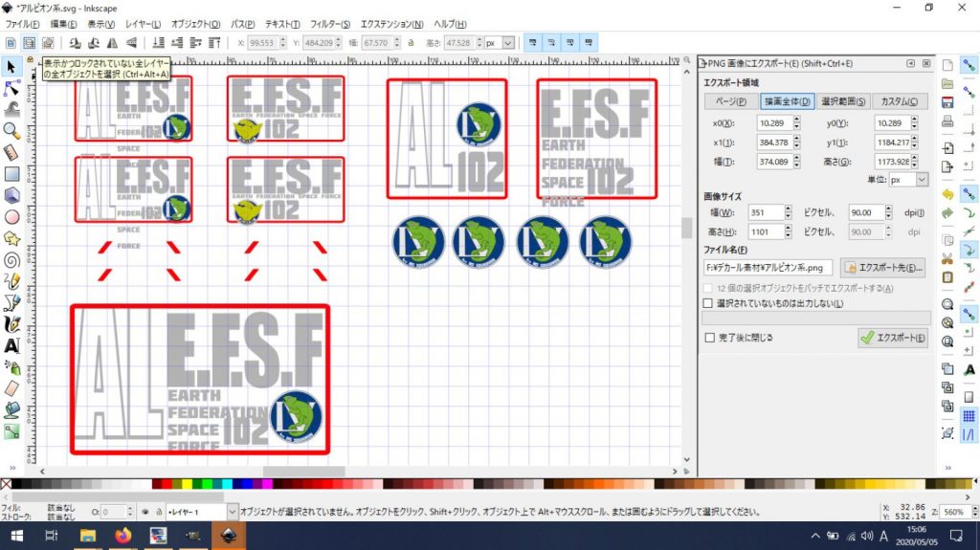
Task: Select the Node edit tool
Action: (11, 88)
